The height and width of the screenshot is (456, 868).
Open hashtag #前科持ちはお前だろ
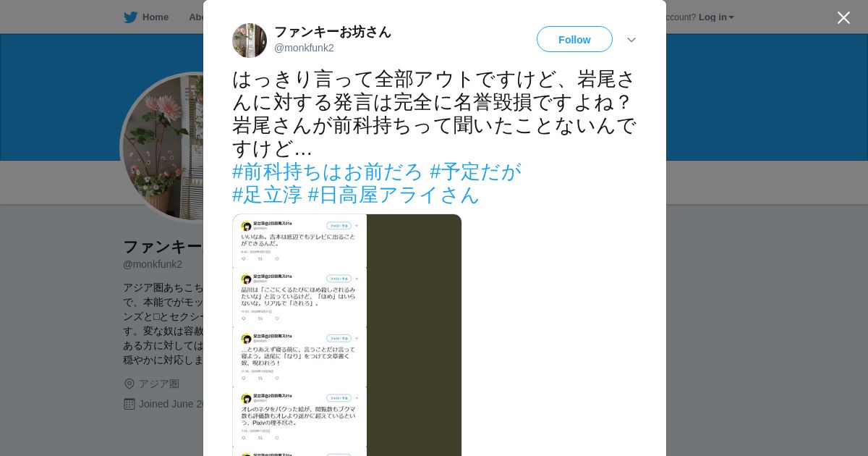pyautogui.click(x=328, y=172)
